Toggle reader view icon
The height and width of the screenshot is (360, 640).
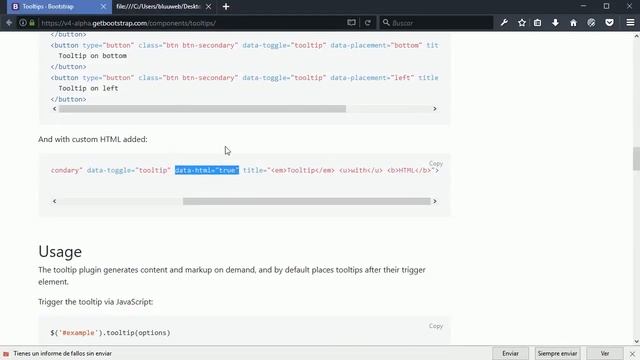point(351,23)
